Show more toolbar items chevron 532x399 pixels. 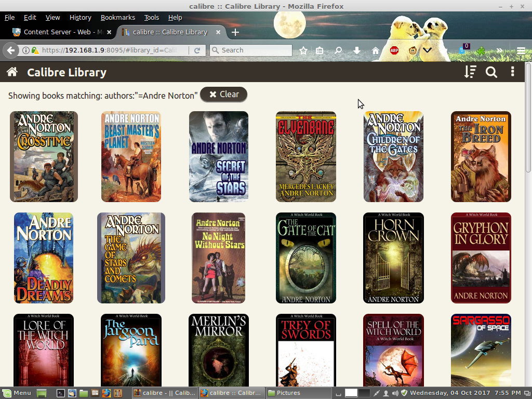click(499, 50)
